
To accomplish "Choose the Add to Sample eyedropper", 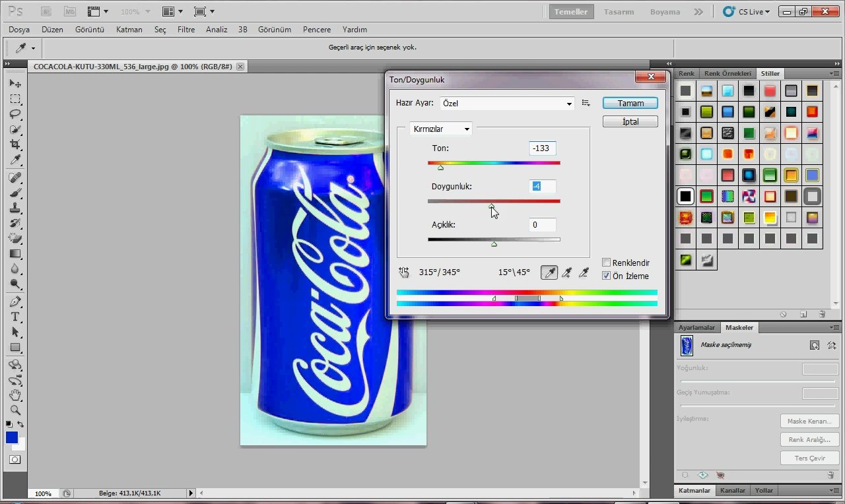I will coord(566,272).
